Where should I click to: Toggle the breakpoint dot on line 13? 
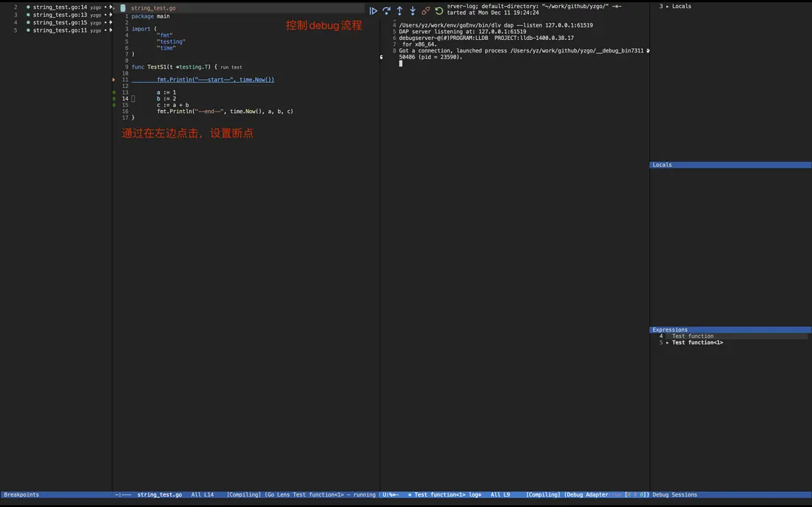point(114,92)
